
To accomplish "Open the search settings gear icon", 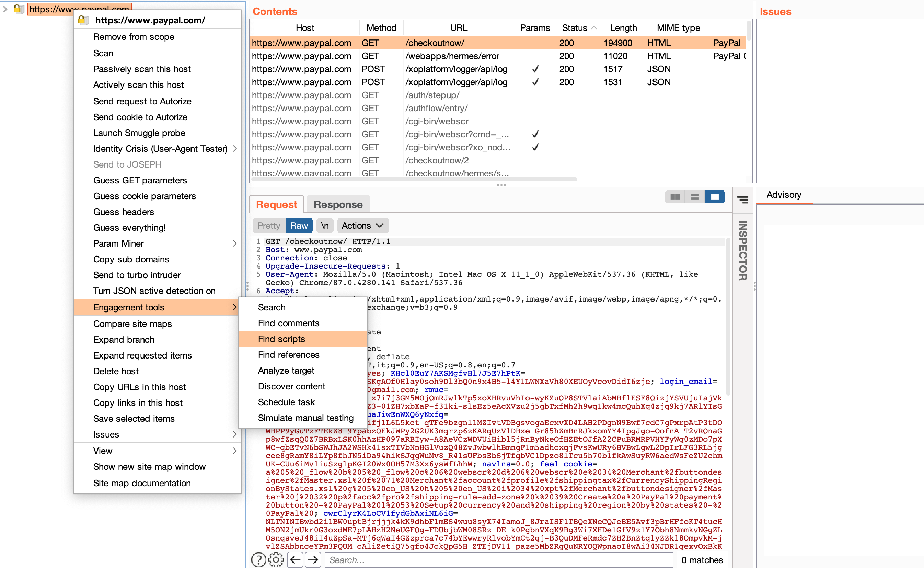I will tap(276, 560).
